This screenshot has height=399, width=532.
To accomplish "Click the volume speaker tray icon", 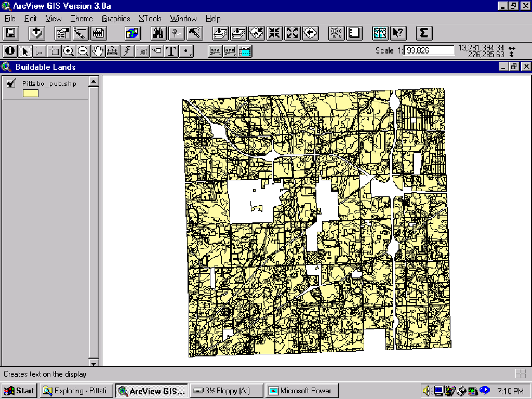I will tap(427, 391).
